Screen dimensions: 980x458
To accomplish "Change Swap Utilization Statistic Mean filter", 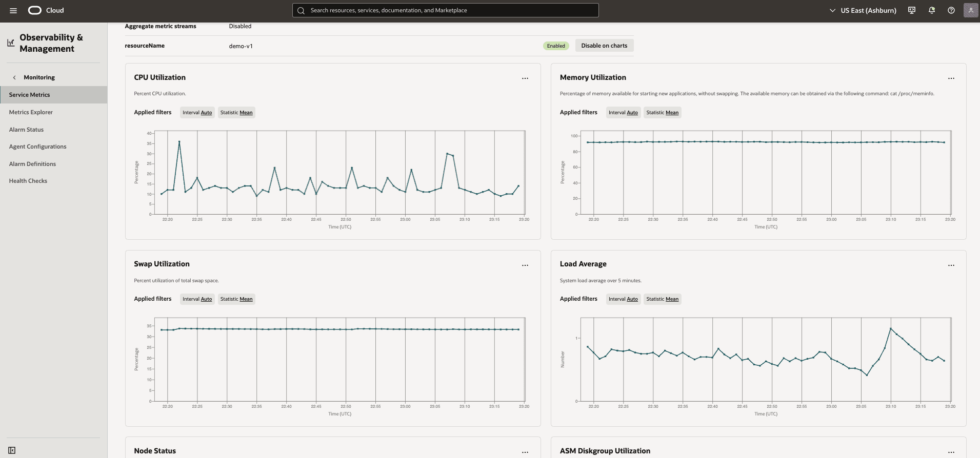I will (236, 299).
